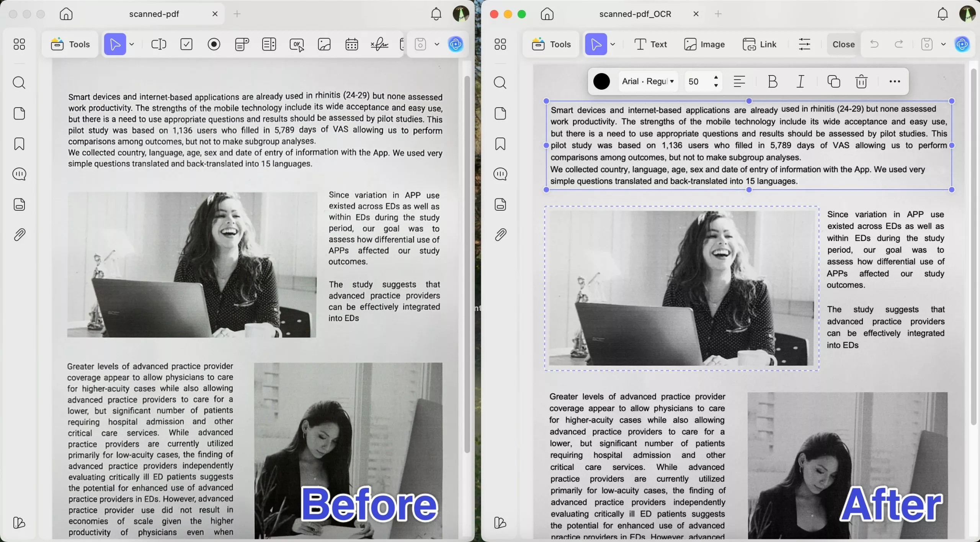The image size is (980, 542).
Task: Toggle bold formatting
Action: tap(772, 82)
